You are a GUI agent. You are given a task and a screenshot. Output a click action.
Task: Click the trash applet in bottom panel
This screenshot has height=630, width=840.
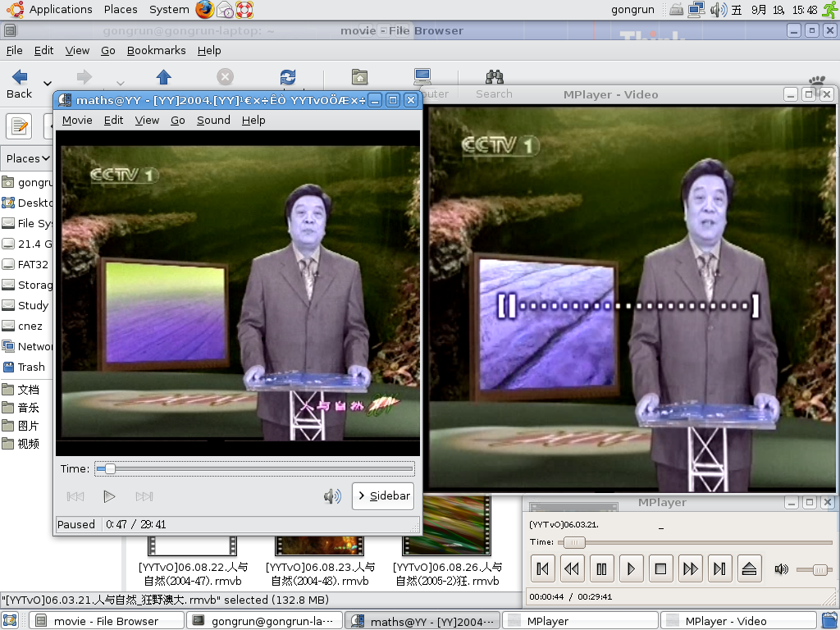(829, 621)
